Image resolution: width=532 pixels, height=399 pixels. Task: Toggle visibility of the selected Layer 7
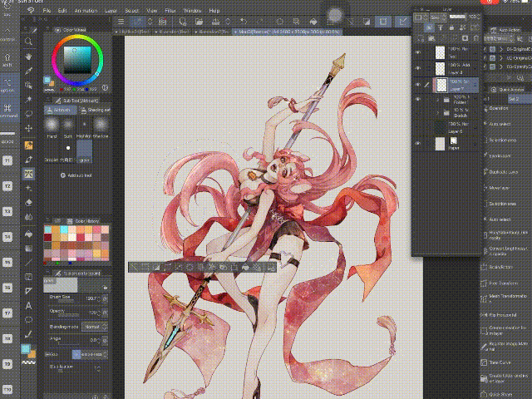click(x=418, y=85)
